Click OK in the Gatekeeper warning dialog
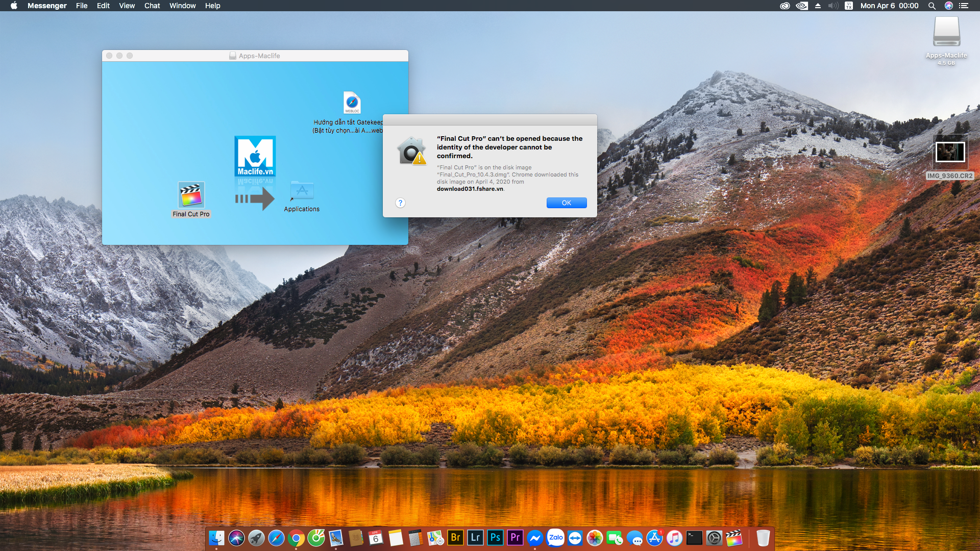Screen dimensions: 980x551 (567, 203)
